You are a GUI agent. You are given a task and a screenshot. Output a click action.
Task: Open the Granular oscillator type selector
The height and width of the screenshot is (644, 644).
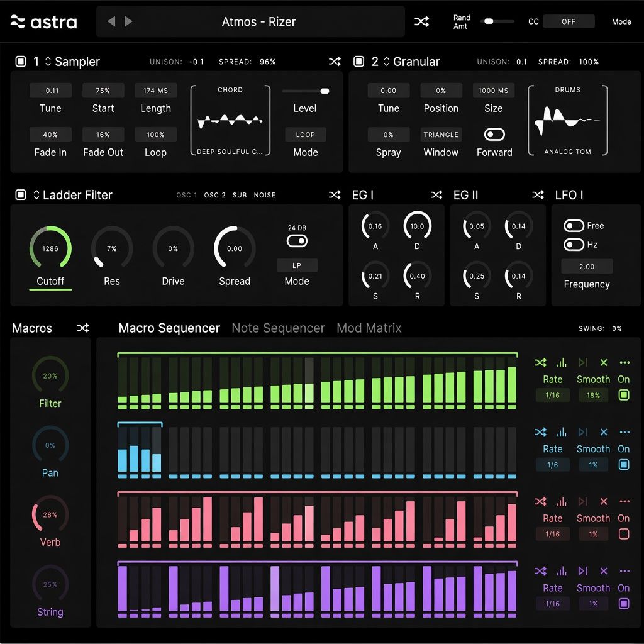pyautogui.click(x=386, y=62)
